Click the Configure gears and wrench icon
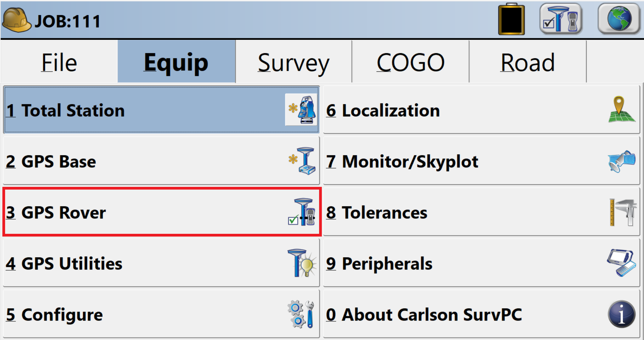 [301, 314]
